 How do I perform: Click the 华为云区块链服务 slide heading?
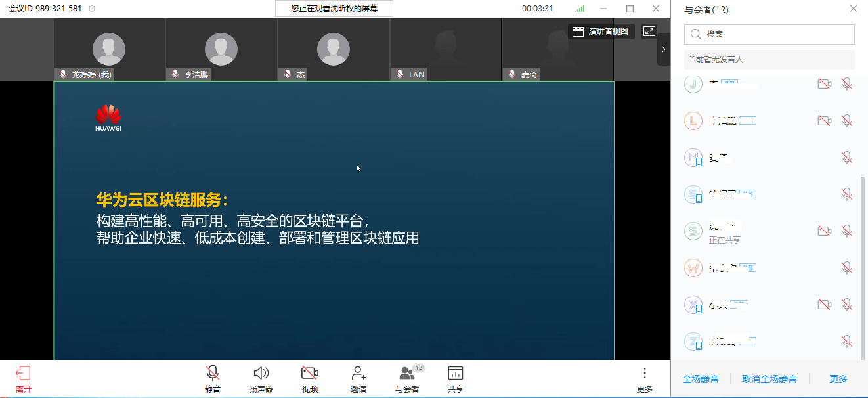[x=162, y=200]
